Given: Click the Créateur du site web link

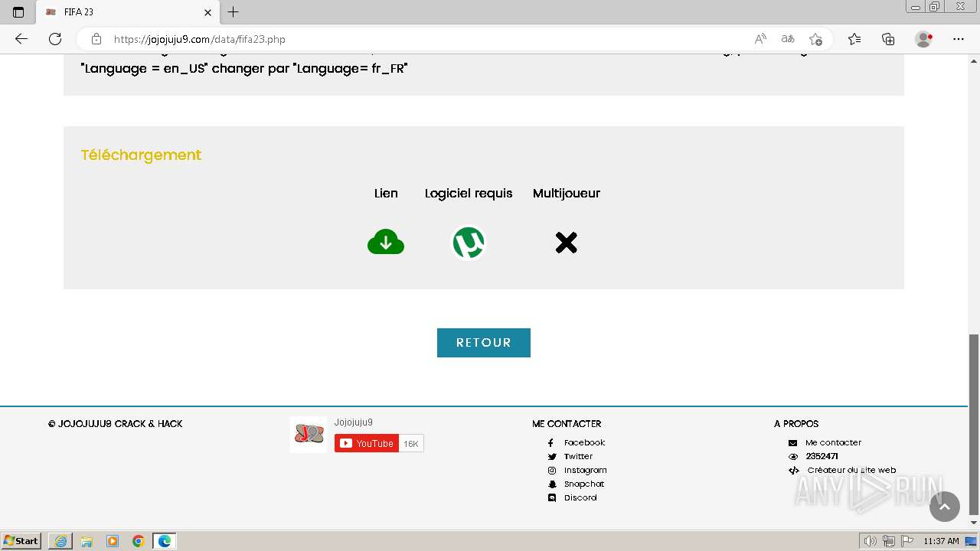Looking at the screenshot, I should coord(851,470).
